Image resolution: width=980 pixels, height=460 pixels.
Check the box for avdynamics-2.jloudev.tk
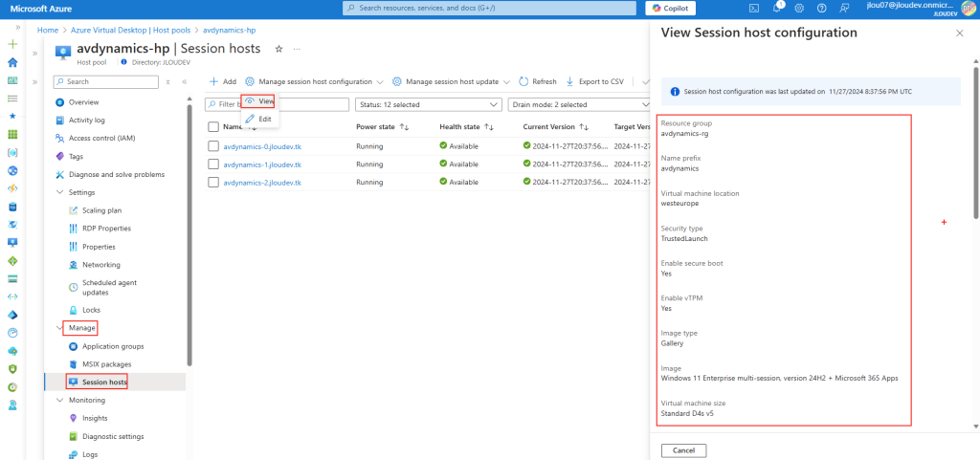pos(213,183)
